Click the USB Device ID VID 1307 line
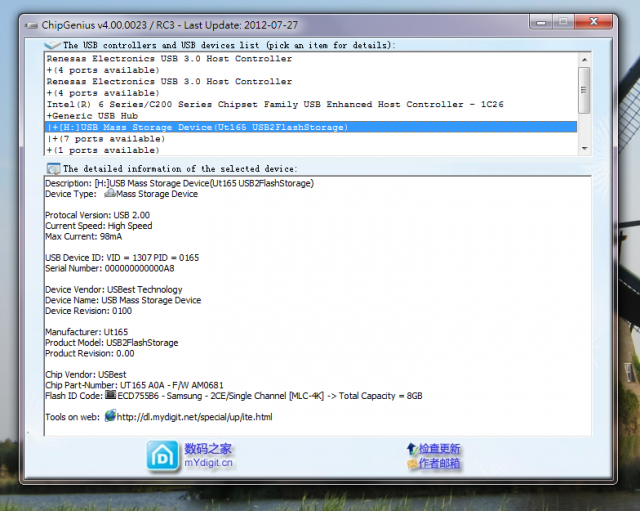Screen dimensions: 640x511 point(122,257)
